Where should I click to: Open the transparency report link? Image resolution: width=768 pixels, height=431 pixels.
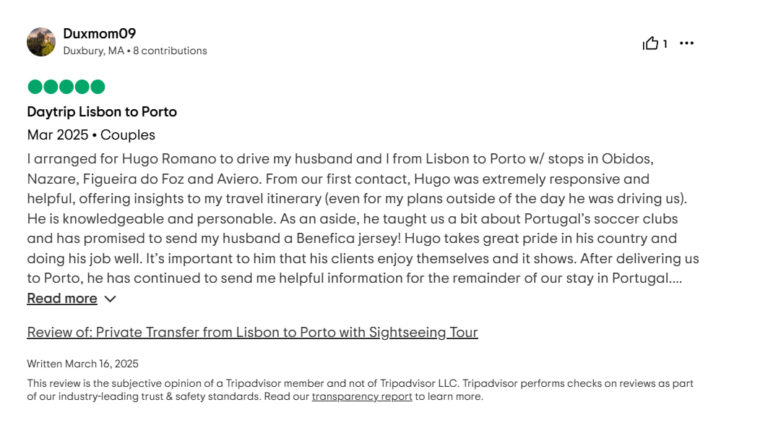coord(361,396)
